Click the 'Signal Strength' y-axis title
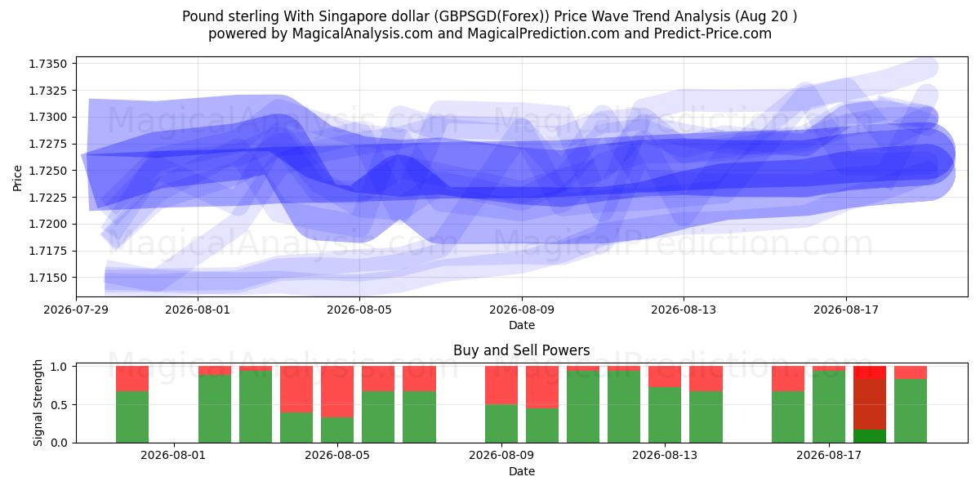Screen dimensions: 980x490 [38, 404]
